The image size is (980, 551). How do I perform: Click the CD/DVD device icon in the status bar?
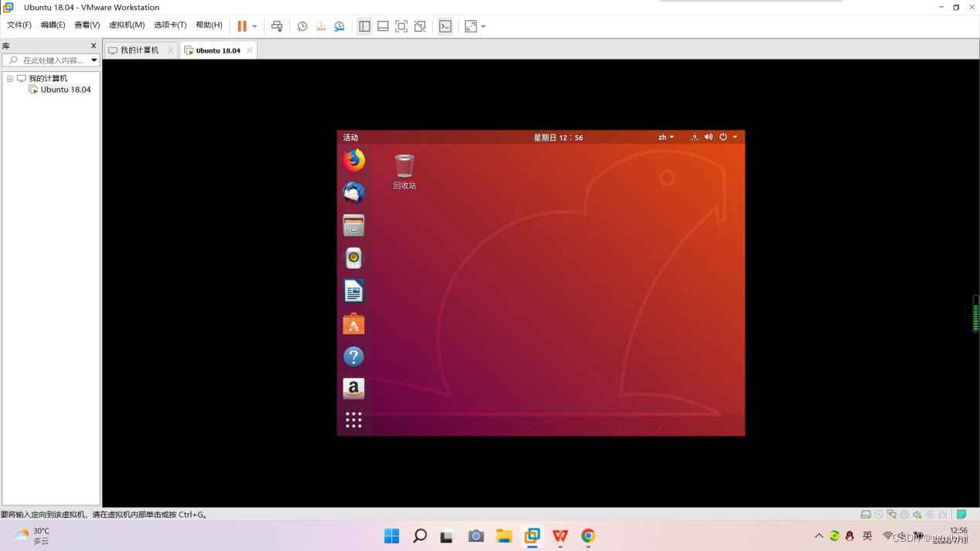tap(879, 515)
